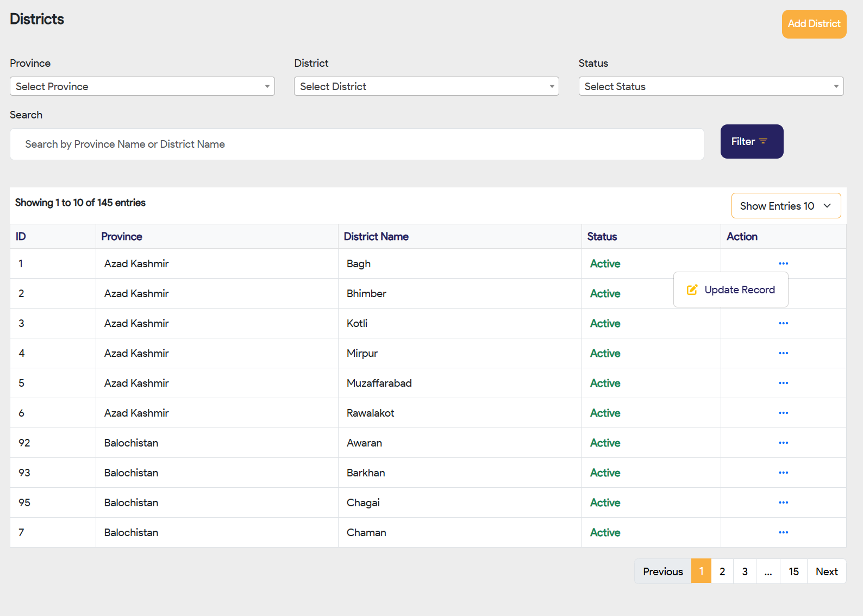Click the ellipsis icon for Mirpur

tap(783, 353)
